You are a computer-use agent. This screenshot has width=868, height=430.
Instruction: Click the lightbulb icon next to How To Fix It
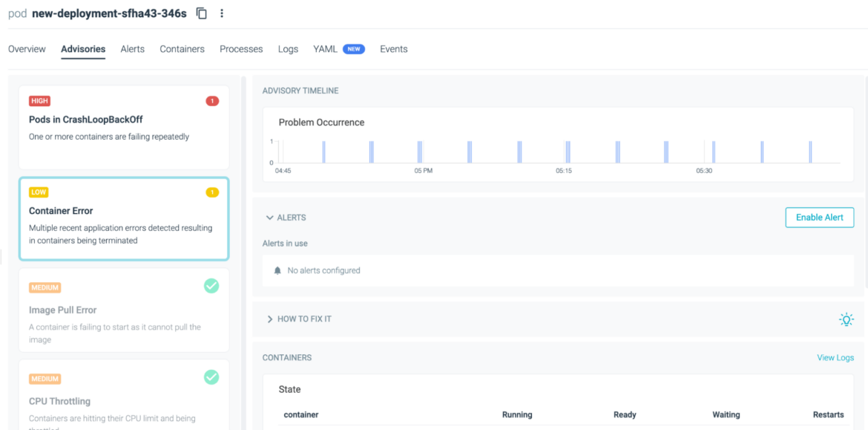[846, 319]
